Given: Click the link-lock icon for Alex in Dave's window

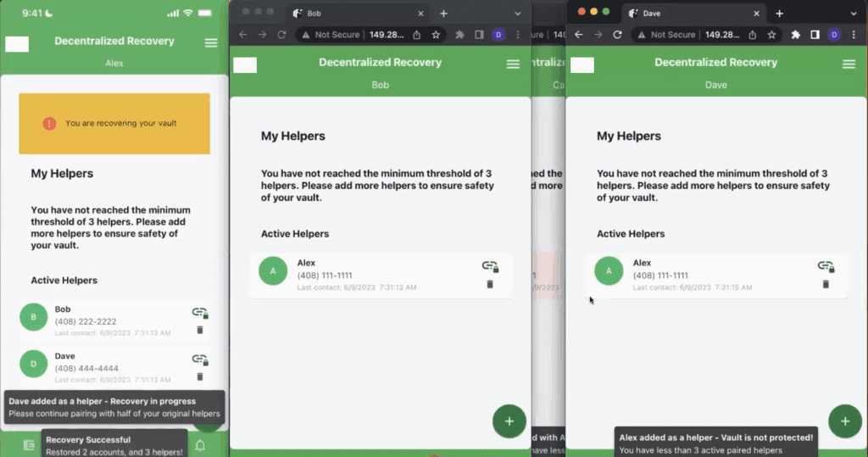Looking at the screenshot, I should (825, 267).
